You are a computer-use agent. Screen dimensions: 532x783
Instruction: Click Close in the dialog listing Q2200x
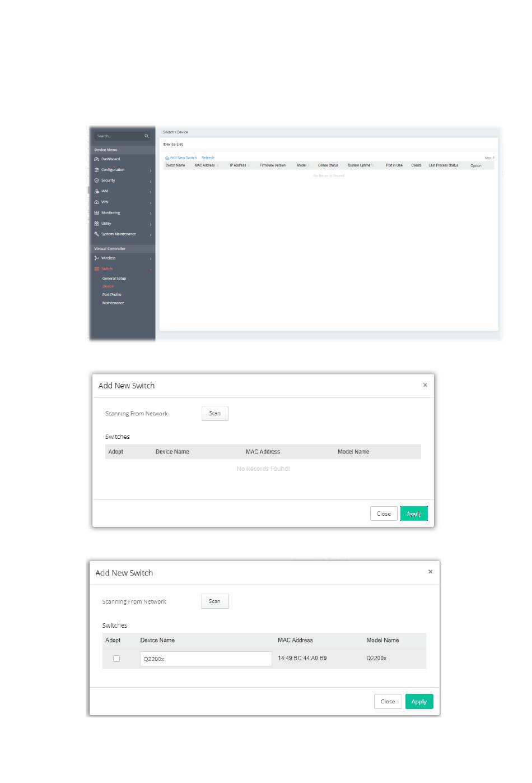[388, 702]
